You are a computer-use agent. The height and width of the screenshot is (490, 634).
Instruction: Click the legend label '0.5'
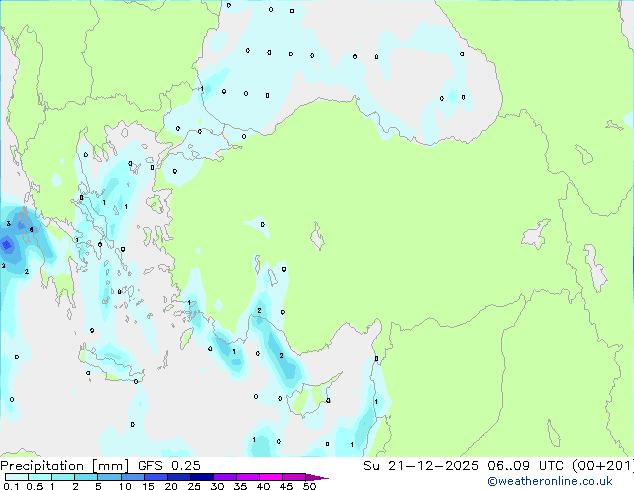[x=34, y=486]
